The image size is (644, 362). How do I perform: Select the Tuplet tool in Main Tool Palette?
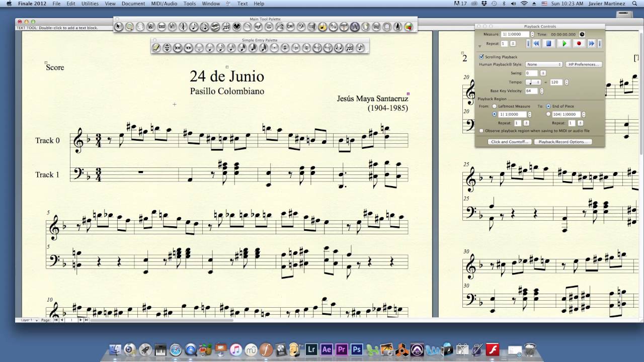tap(226, 27)
